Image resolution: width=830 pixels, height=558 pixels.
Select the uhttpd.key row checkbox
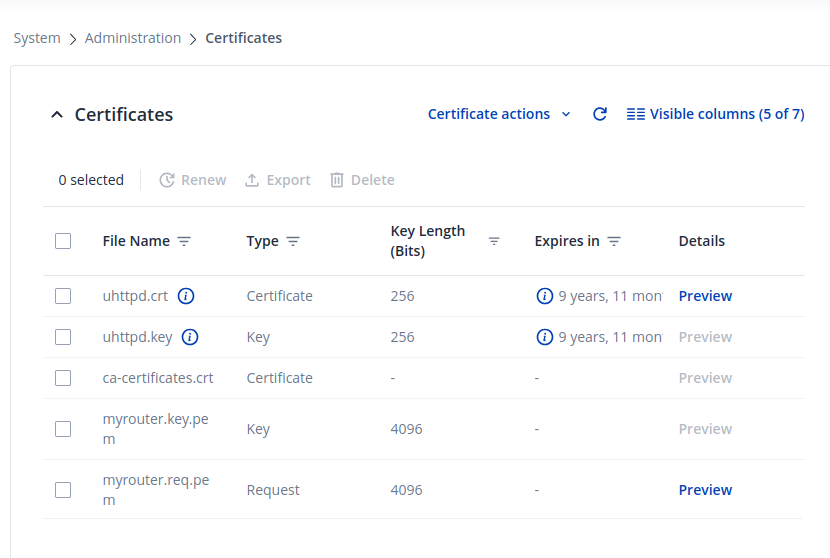(x=63, y=337)
